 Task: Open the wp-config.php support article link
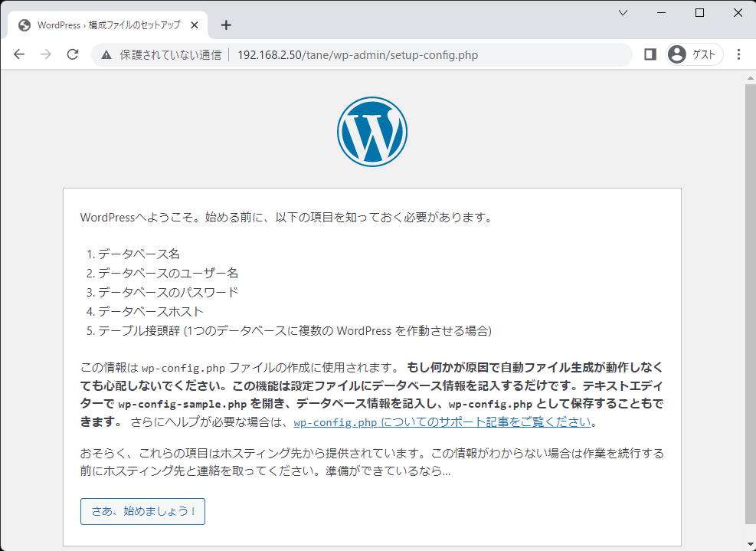pyautogui.click(x=442, y=422)
